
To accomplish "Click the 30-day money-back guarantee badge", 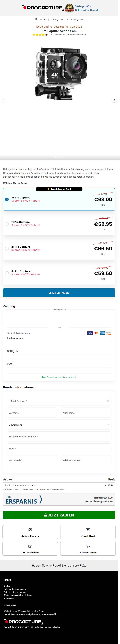I will [69, 8].
